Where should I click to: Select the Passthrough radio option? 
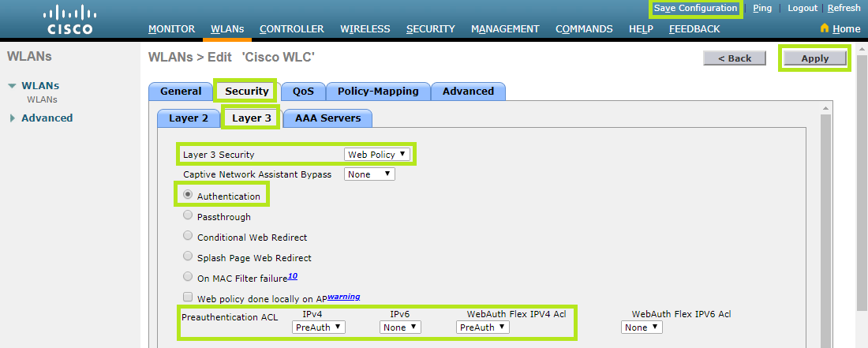point(188,215)
